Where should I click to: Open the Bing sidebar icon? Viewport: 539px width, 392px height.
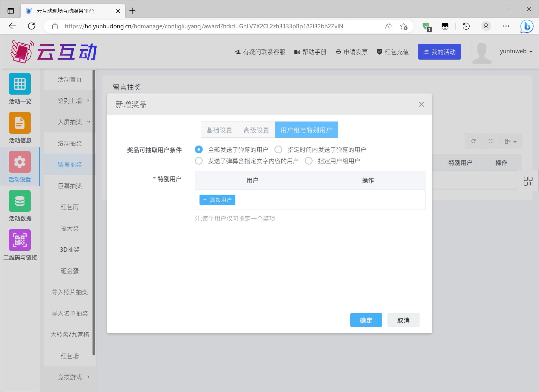click(x=527, y=26)
